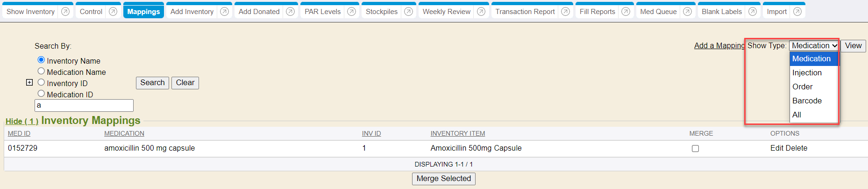Screen dimensions: 868x189
Task: Click the Add a Mapping link
Action: pos(719,45)
